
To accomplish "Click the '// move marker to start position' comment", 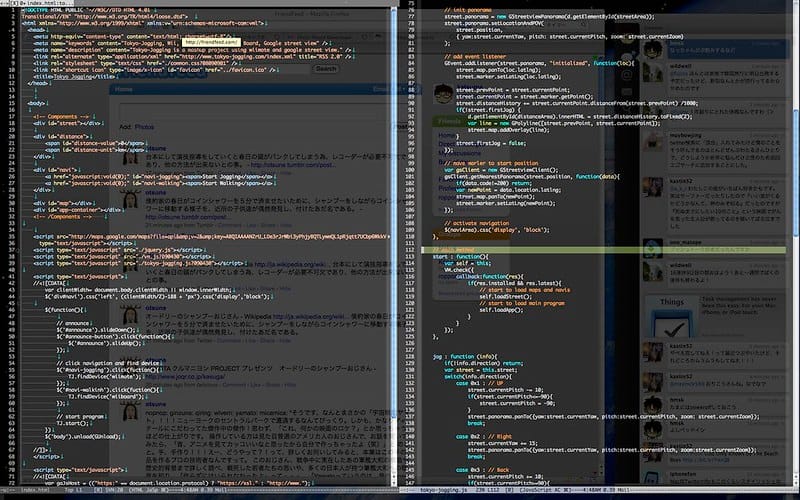I will pos(491,163).
